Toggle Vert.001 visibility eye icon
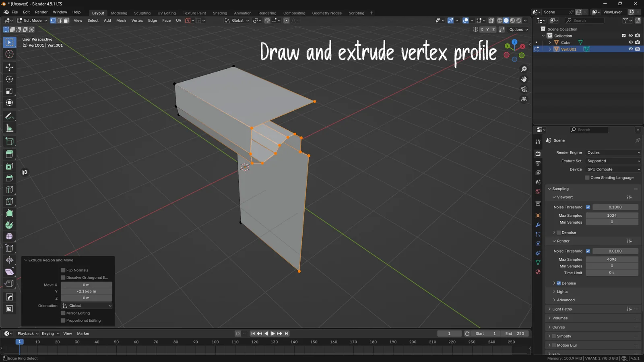This screenshot has width=644, height=362. 631,49
